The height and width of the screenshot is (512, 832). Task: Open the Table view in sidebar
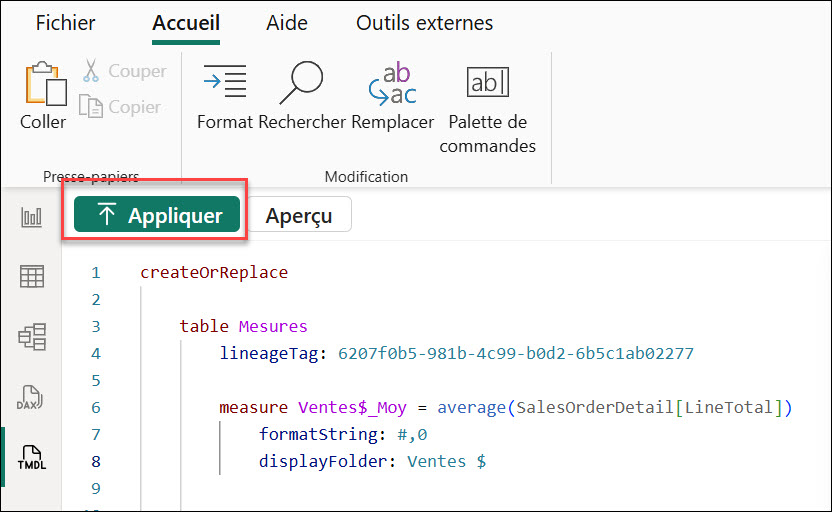(32, 277)
